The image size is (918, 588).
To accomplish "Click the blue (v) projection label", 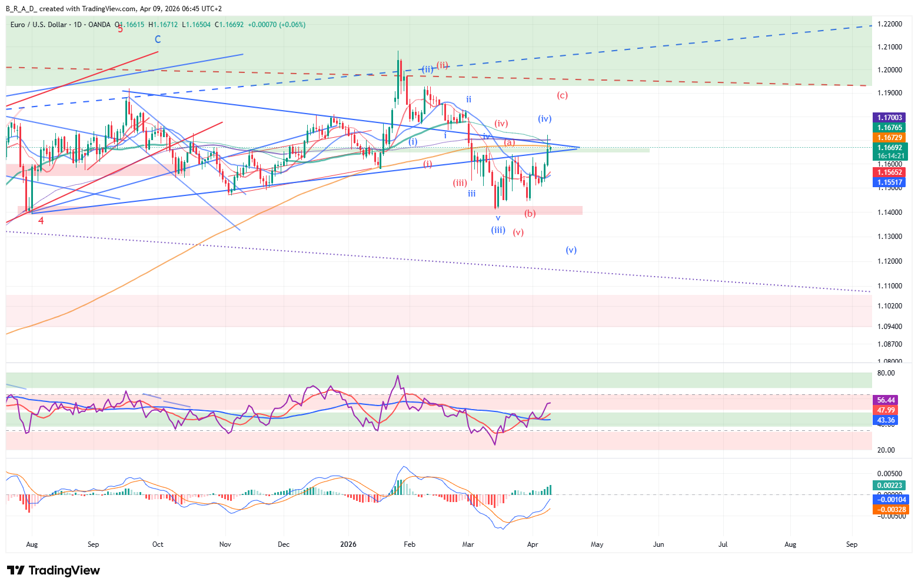I will (x=571, y=250).
